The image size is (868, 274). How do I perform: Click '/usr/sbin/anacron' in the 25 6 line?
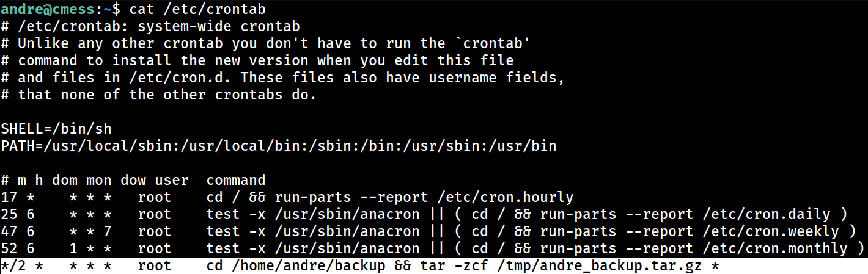click(x=348, y=214)
